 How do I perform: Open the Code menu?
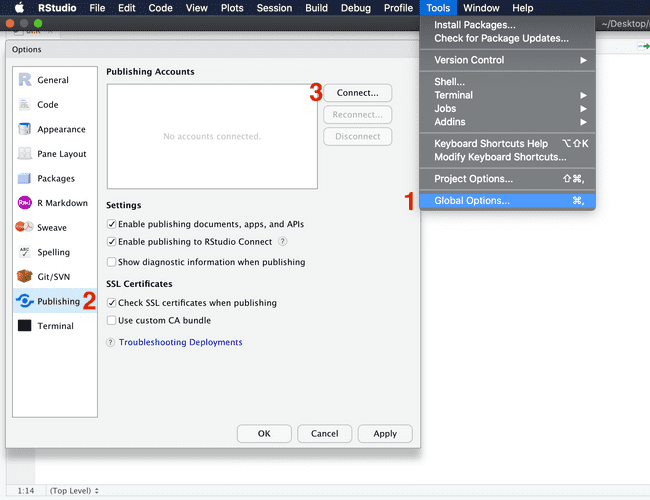click(x=160, y=8)
